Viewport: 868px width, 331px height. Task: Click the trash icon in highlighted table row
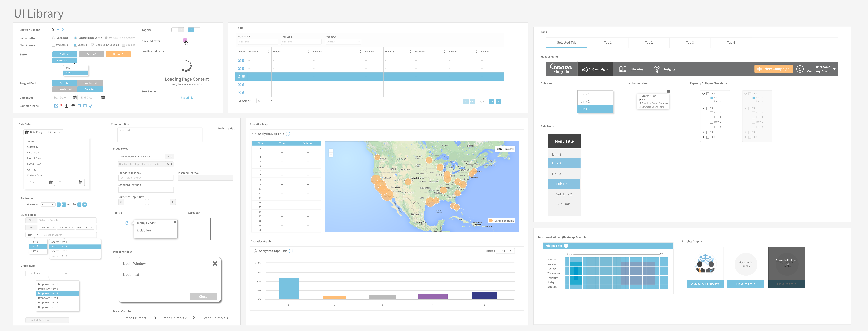[243, 76]
